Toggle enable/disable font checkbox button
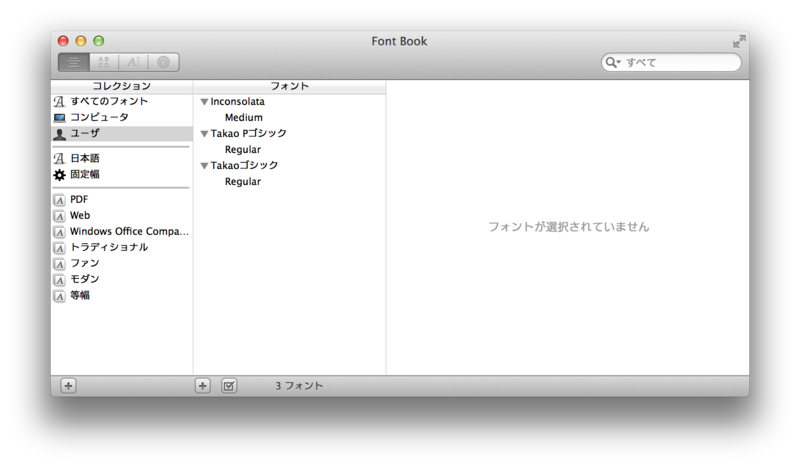The image size is (800, 467). tap(229, 386)
